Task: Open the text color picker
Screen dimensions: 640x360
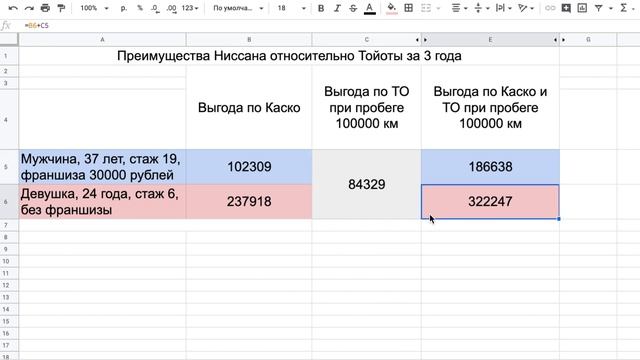Action: [x=369, y=8]
